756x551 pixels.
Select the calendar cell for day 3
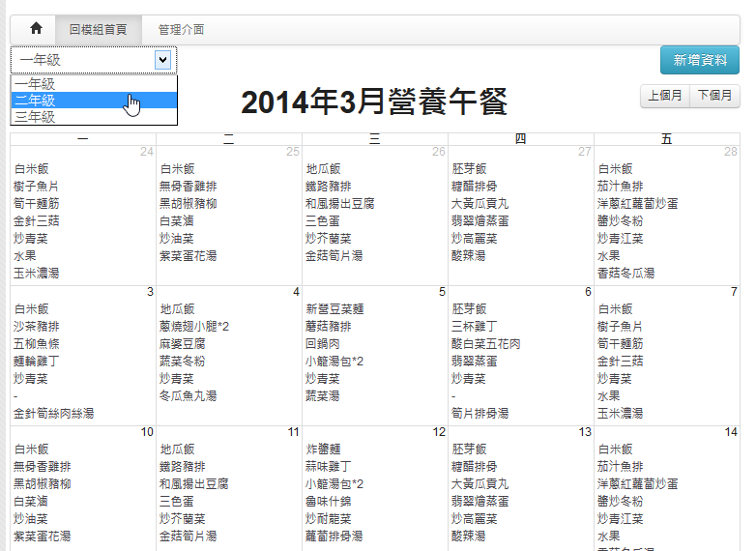83,354
